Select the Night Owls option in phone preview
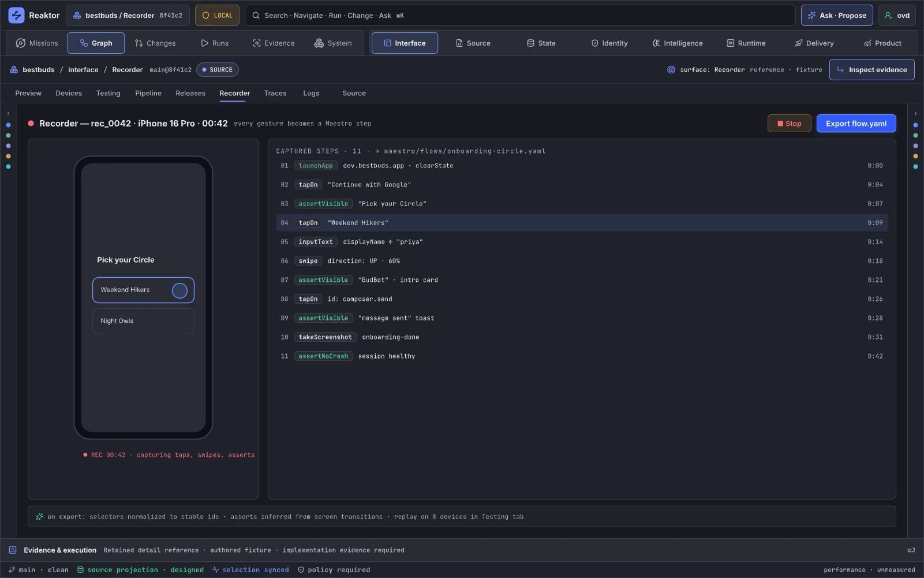This screenshot has width=924, height=578. click(x=143, y=321)
